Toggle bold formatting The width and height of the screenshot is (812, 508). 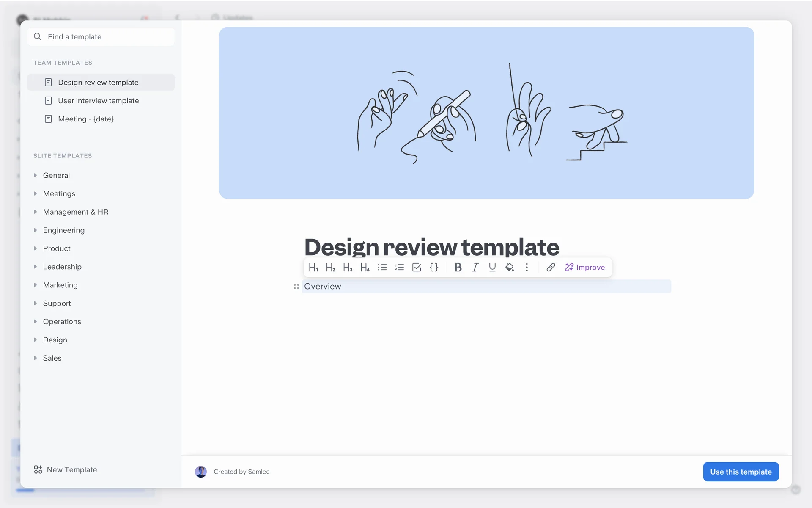pos(458,267)
